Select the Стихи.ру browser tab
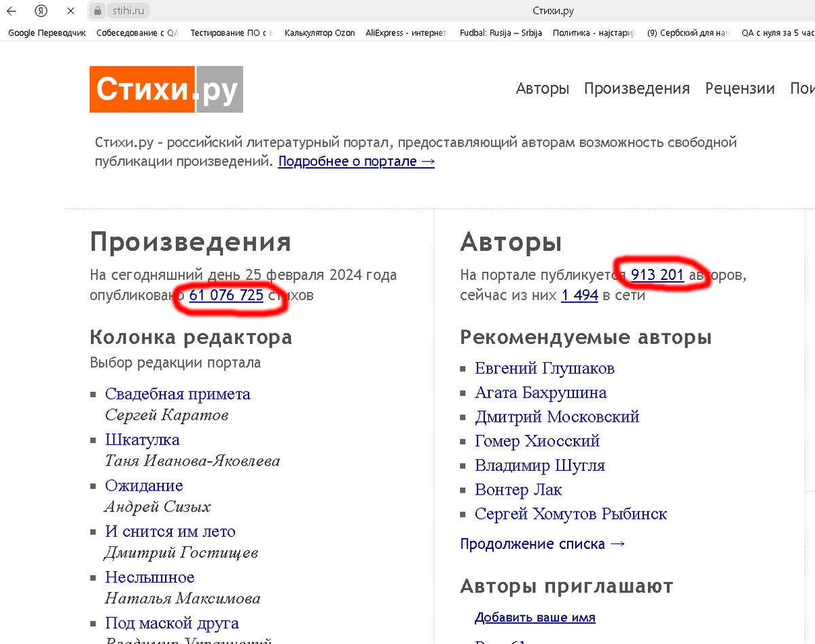Image resolution: width=815 pixels, height=644 pixels. [554, 11]
